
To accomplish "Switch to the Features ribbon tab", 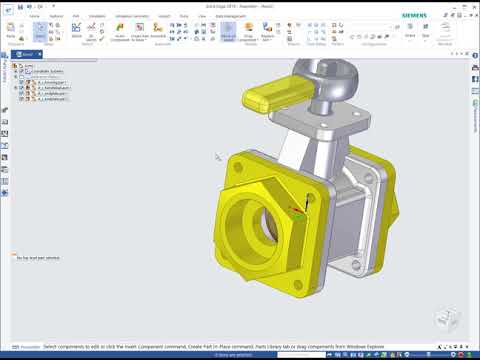I will (x=56, y=16).
